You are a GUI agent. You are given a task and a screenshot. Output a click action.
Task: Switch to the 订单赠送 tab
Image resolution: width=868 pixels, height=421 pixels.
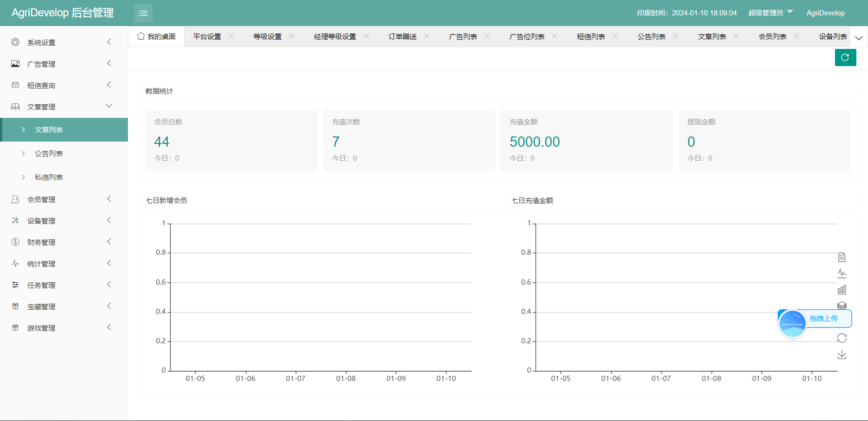click(x=403, y=36)
